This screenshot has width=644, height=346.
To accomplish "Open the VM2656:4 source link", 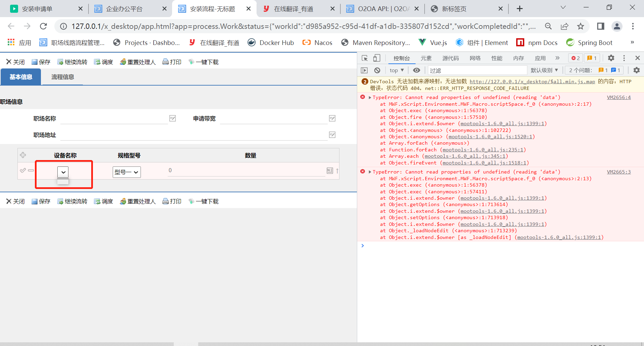I will [x=619, y=98].
